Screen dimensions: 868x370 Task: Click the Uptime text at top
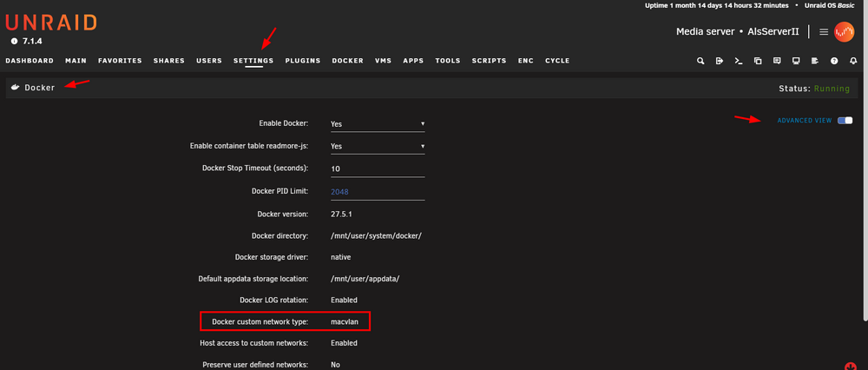(x=717, y=5)
